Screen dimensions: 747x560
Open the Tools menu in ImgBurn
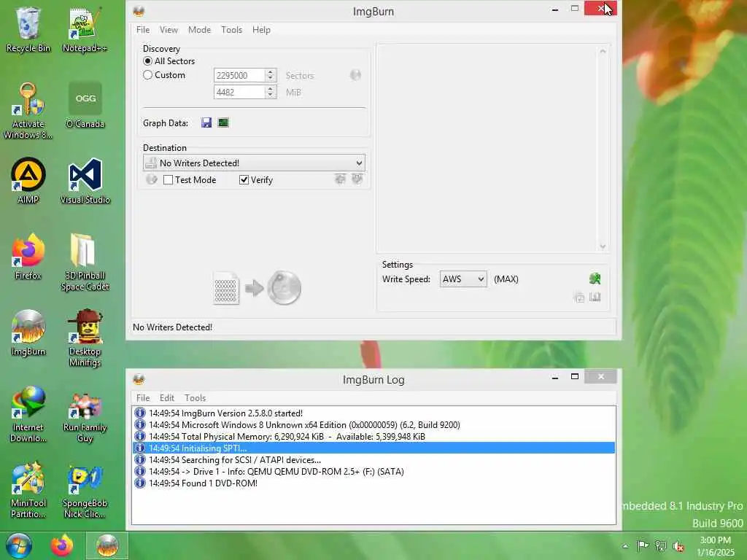[x=231, y=29]
